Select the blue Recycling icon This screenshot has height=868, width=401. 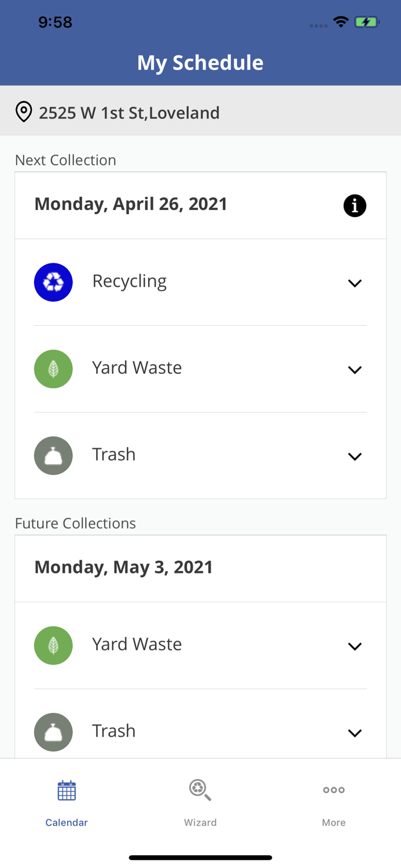pos(53,282)
